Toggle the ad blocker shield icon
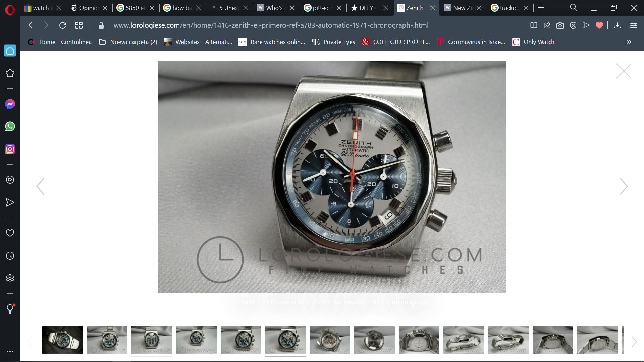This screenshot has width=644, height=362. (x=573, y=25)
